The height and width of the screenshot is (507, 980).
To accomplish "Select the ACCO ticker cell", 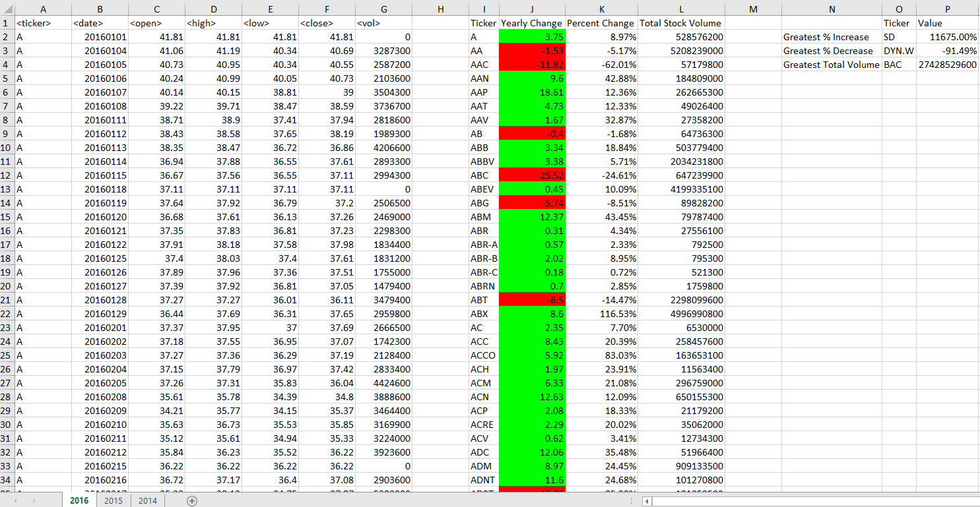I will click(484, 355).
